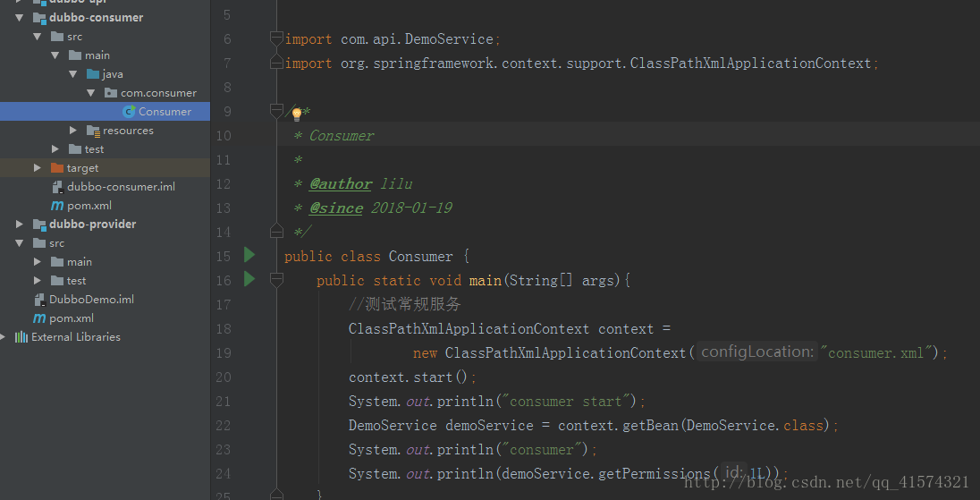Select the Consumer class in the project tree
The height and width of the screenshot is (500, 980).
105,111
